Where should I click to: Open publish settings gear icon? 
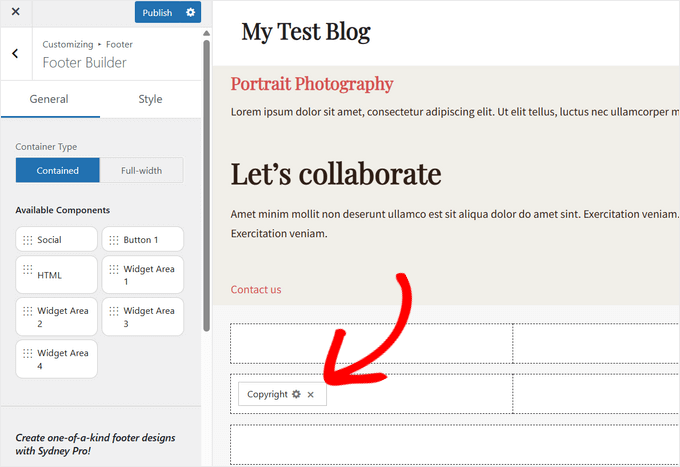(x=190, y=12)
